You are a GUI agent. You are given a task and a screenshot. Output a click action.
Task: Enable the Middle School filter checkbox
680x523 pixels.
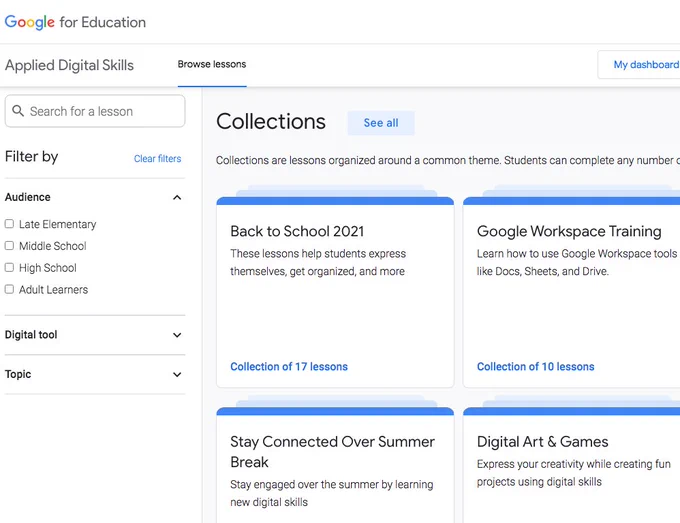coord(9,245)
